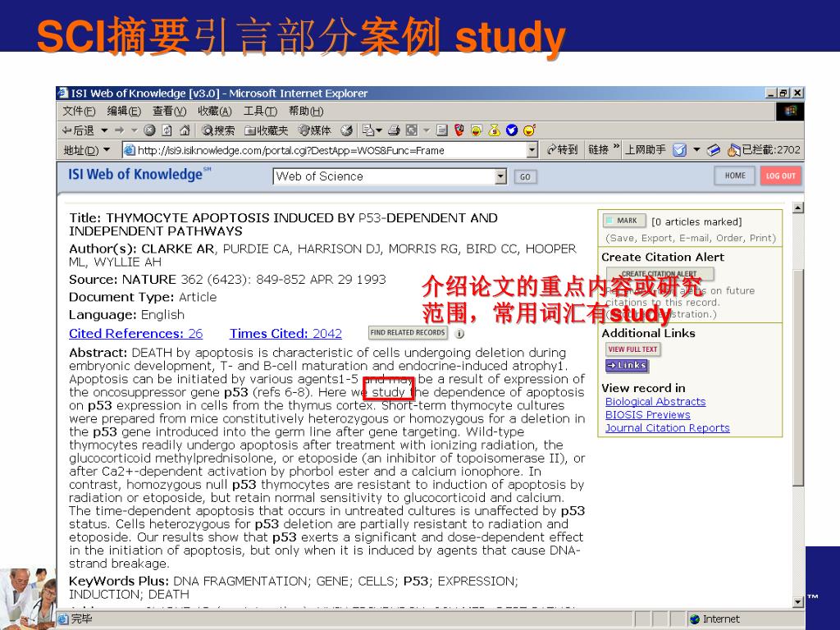Click the History icon after Media
Image resolution: width=840 pixels, height=630 pixels.
347,130
